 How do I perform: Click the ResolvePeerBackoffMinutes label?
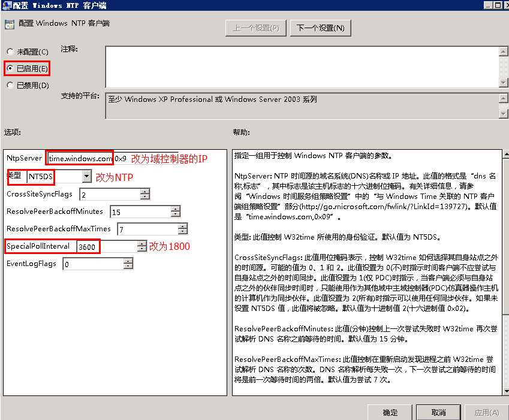coord(55,211)
